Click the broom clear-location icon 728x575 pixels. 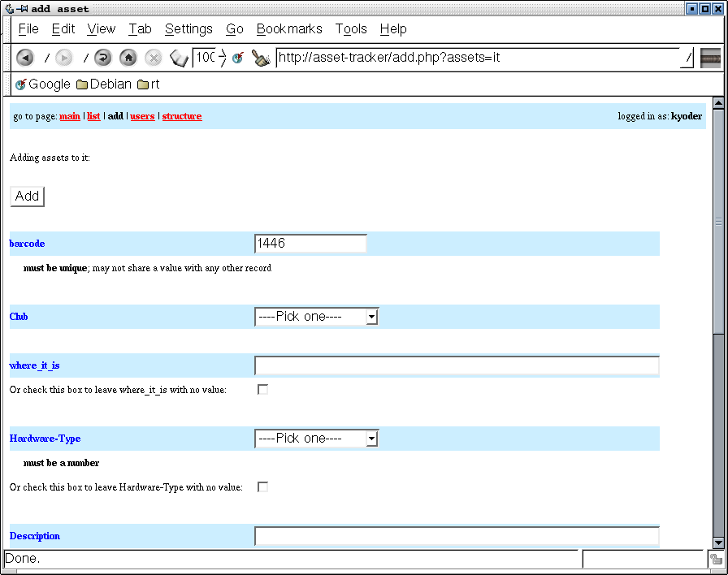261,58
